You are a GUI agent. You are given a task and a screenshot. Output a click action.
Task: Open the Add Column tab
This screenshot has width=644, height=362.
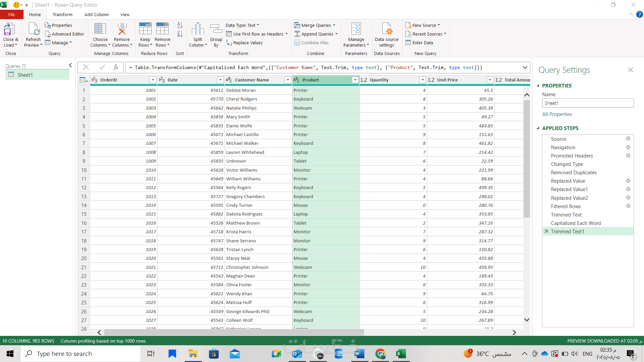tap(96, 14)
